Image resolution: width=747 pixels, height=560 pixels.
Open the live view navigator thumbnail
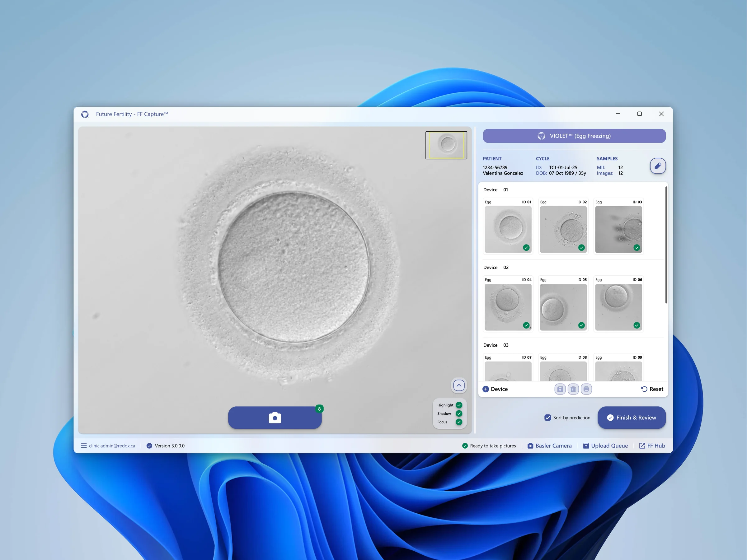pos(446,145)
